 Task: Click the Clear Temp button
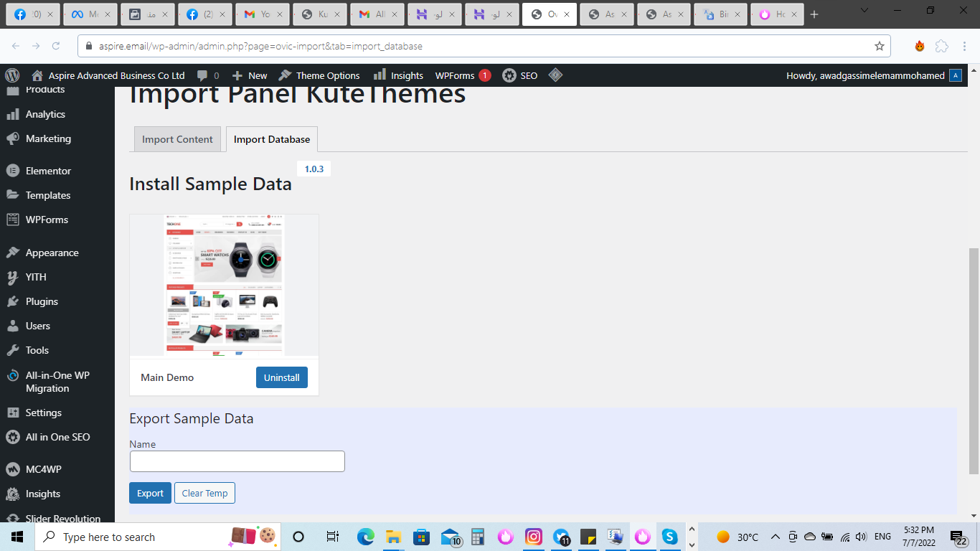click(x=204, y=493)
